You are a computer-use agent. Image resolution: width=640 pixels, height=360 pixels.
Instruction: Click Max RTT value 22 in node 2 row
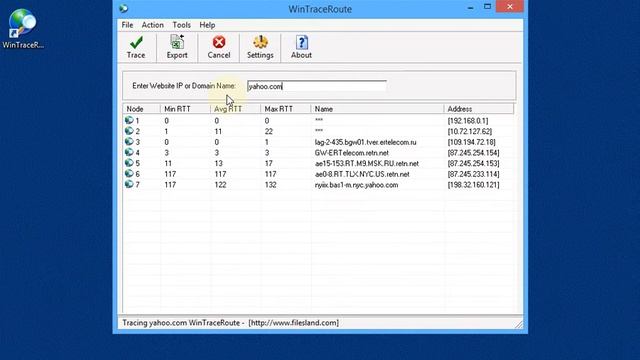[268, 131]
